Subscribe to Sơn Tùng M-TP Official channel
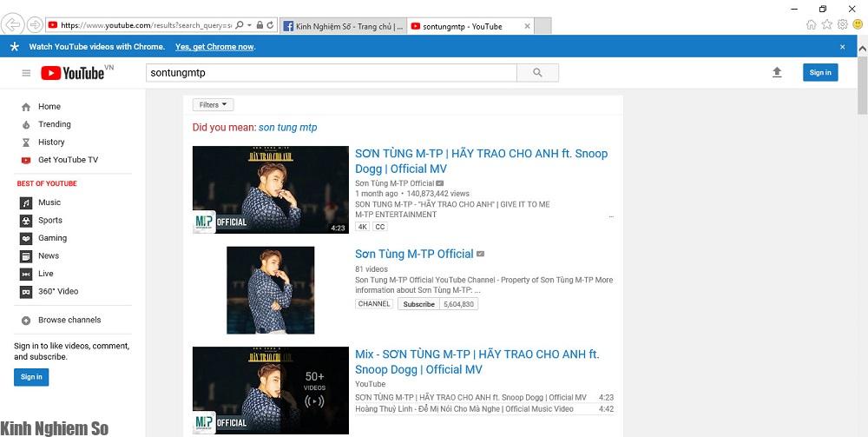 click(418, 304)
